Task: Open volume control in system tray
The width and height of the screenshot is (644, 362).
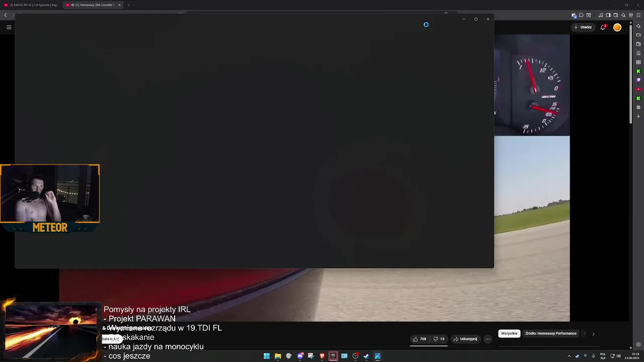Action: point(618,356)
